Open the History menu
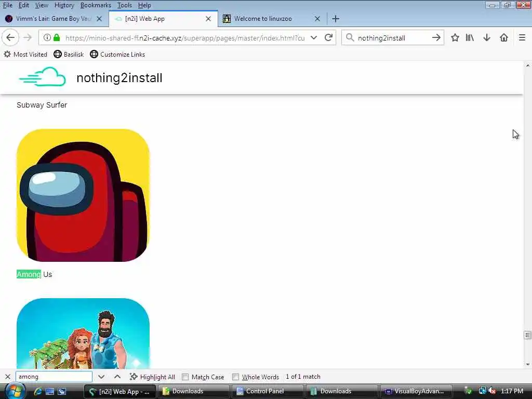The image size is (532, 399). point(64,5)
